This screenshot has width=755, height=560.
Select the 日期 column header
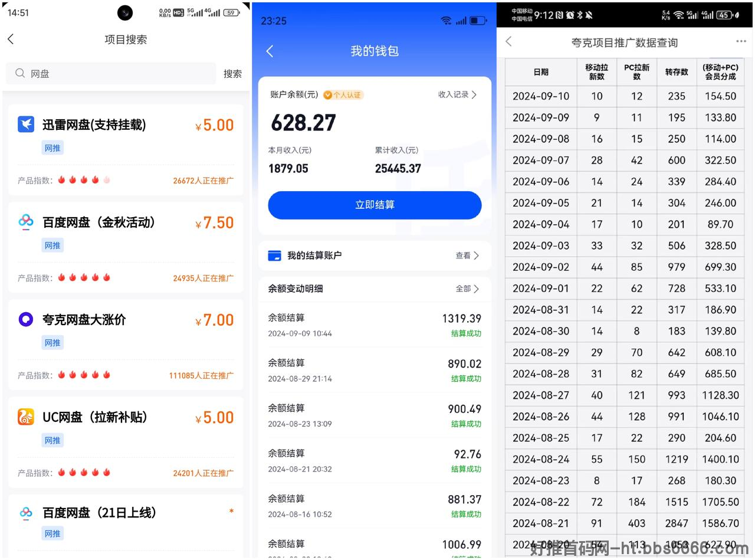coord(541,72)
